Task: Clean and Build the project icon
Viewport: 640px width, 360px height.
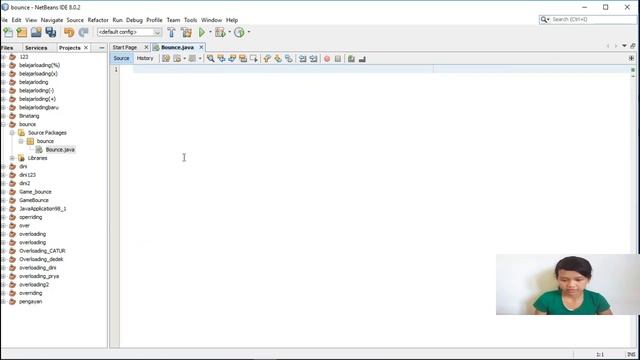Action: (x=186, y=32)
